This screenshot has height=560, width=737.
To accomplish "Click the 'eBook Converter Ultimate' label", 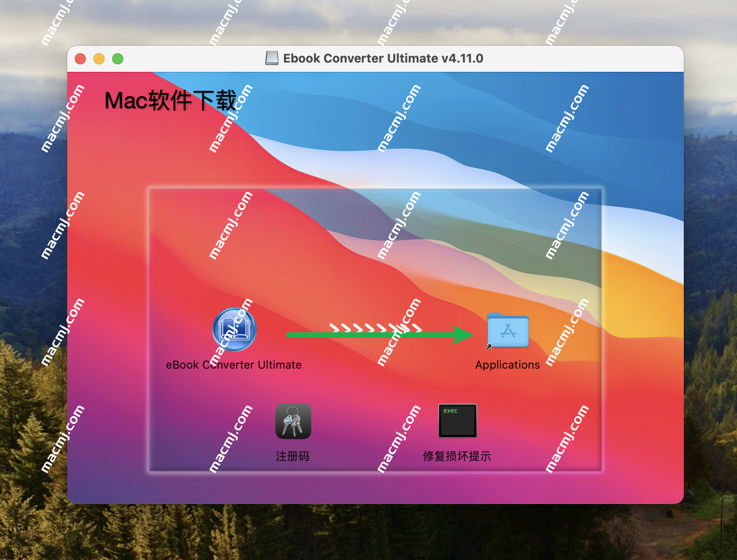I will pyautogui.click(x=234, y=365).
